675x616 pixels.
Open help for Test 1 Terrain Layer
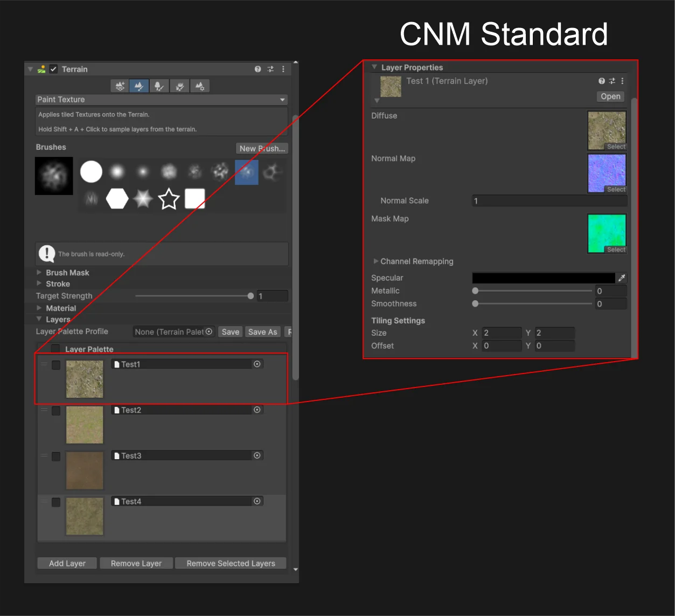point(602,81)
